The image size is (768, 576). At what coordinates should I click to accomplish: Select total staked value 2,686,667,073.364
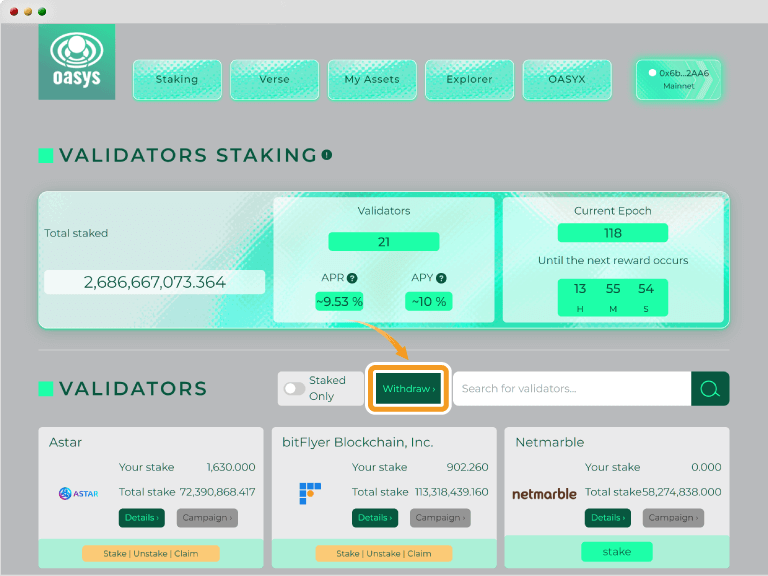click(155, 282)
